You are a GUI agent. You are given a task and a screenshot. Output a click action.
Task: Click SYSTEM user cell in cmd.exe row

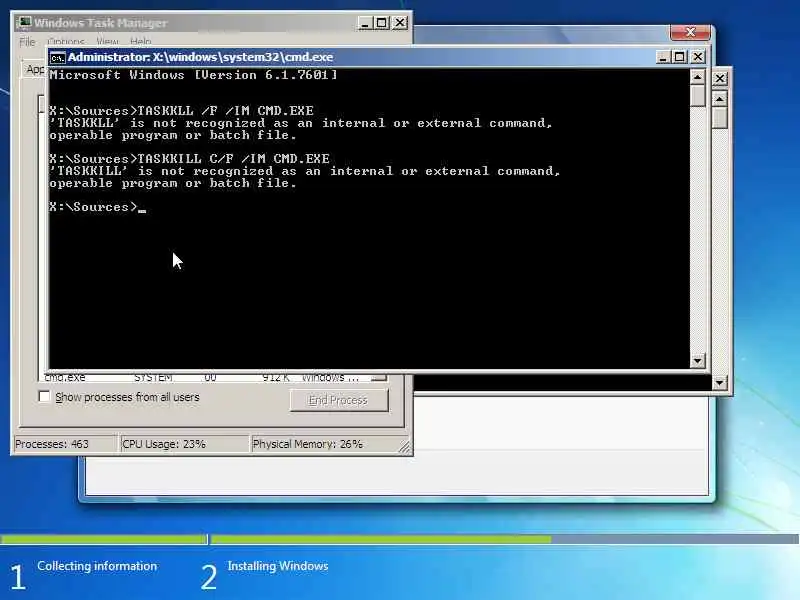tap(153, 378)
